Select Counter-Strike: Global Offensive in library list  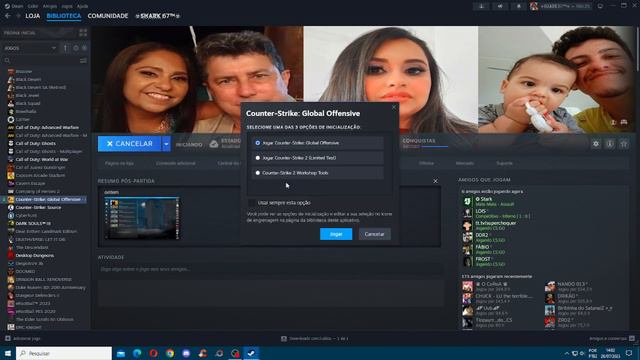[x=48, y=199]
